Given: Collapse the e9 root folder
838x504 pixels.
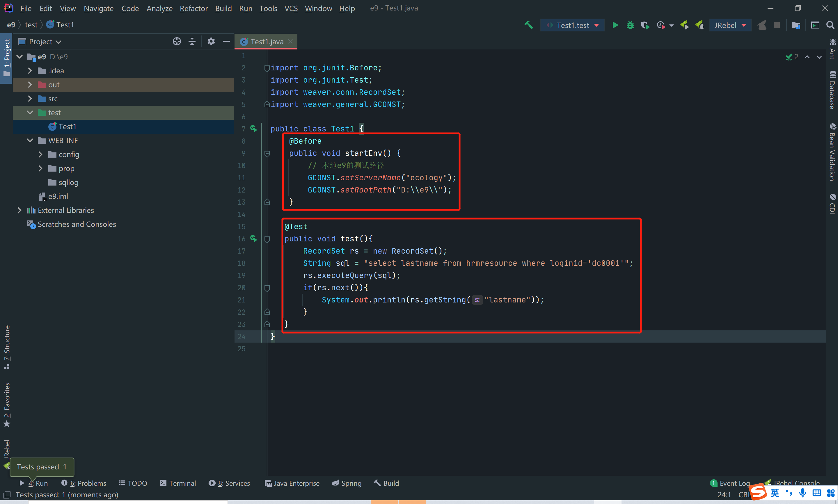Looking at the screenshot, I should [19, 57].
